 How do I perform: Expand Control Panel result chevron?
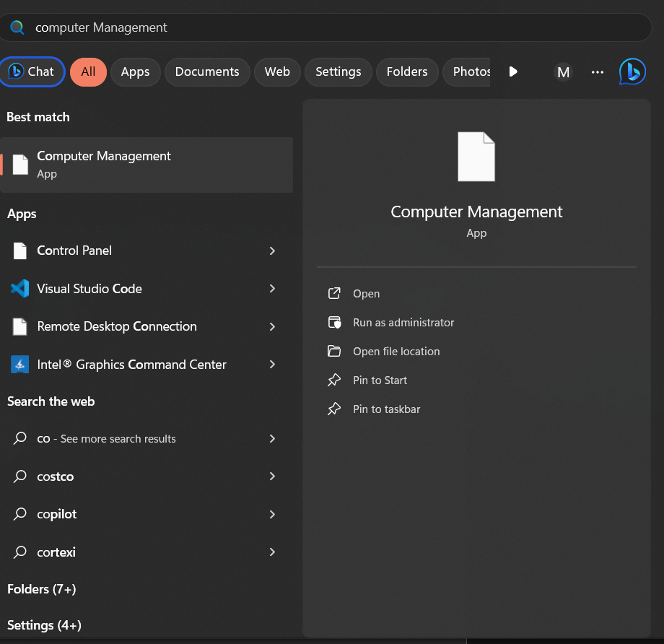coord(272,251)
